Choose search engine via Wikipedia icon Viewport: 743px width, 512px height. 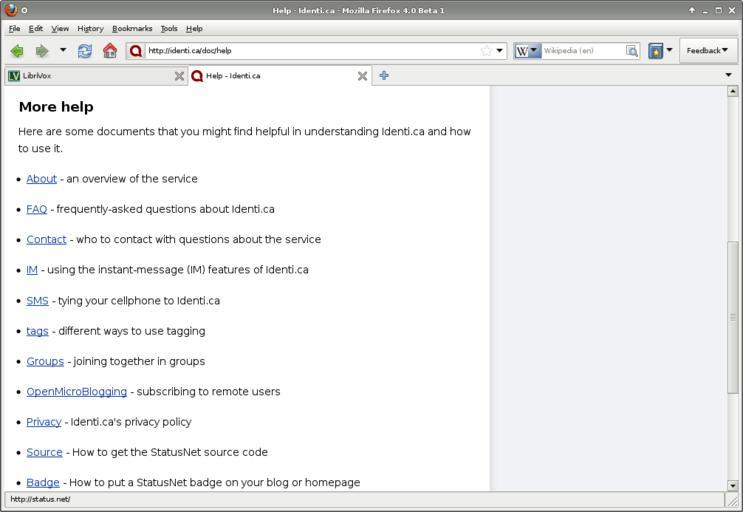tap(526, 51)
